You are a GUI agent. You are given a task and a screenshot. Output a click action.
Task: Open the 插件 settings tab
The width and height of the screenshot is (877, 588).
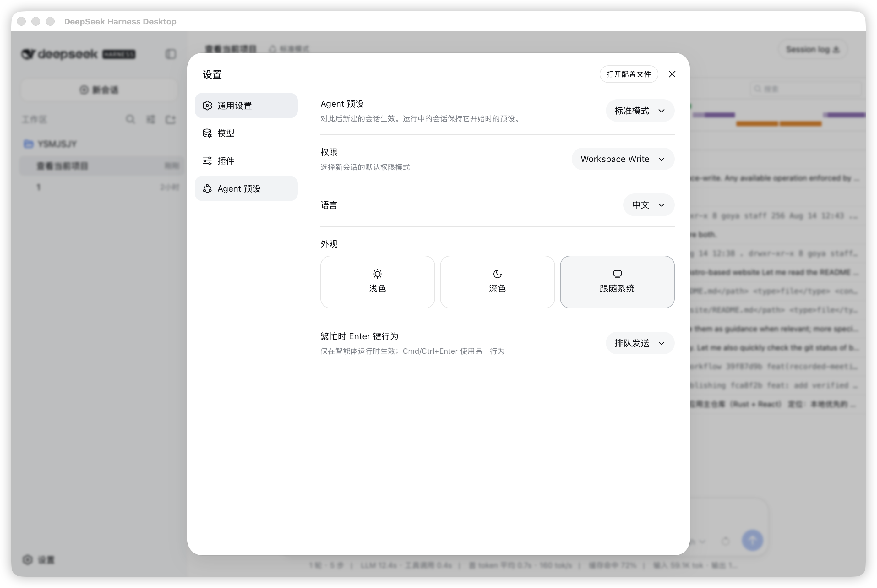246,161
